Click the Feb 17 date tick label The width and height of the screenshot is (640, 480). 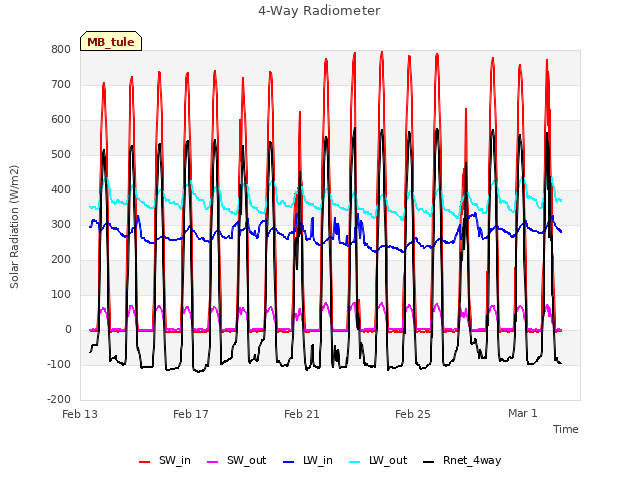pos(191,414)
